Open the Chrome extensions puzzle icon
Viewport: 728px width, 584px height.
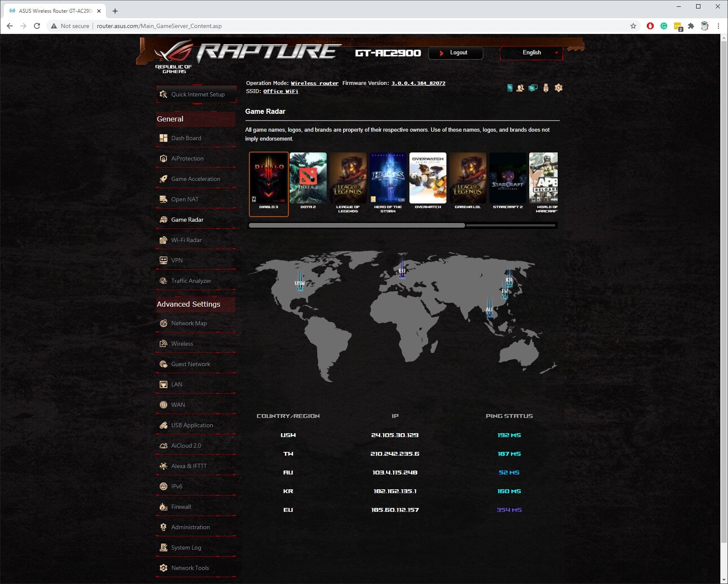(x=691, y=26)
